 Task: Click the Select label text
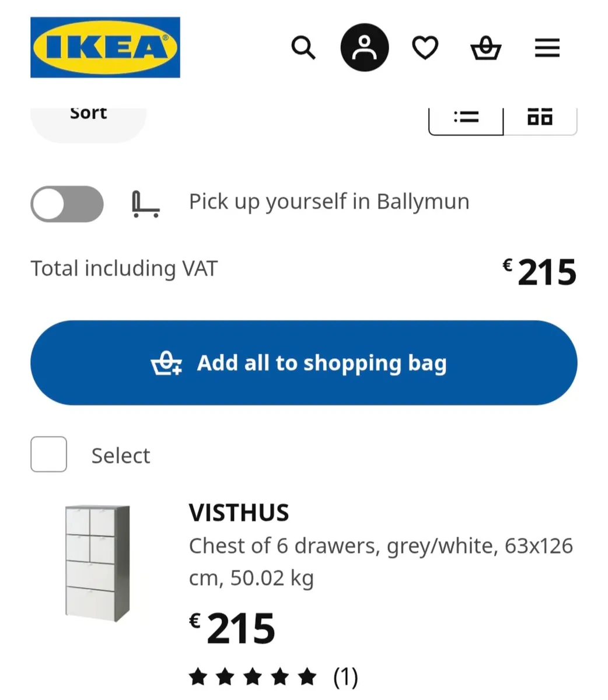click(x=121, y=456)
